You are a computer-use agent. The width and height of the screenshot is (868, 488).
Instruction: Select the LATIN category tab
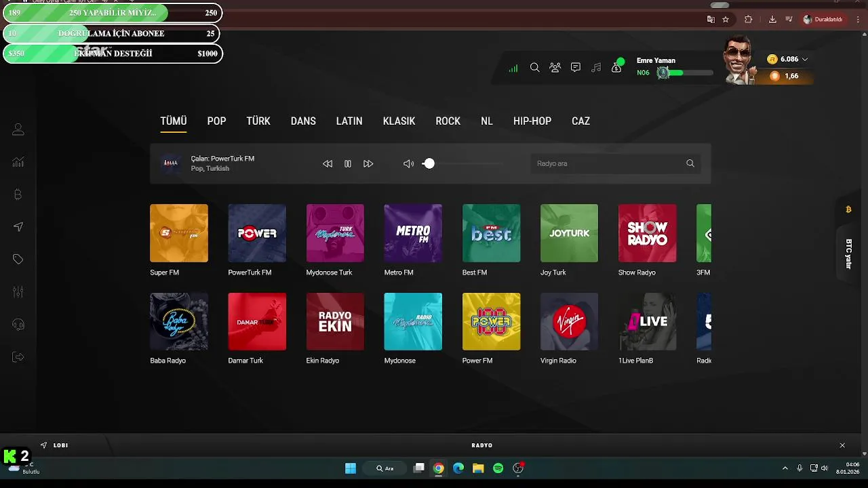[349, 121]
